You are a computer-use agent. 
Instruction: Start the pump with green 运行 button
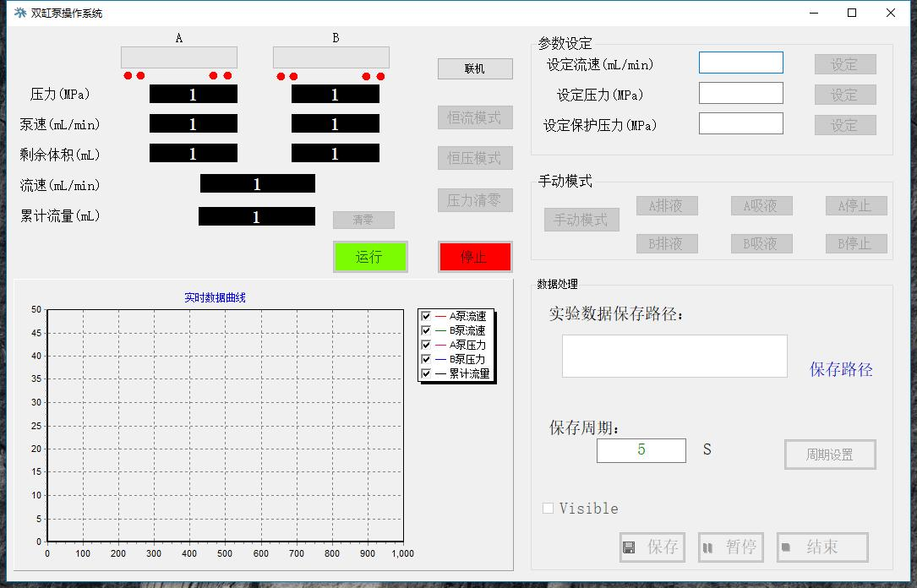[x=370, y=257]
